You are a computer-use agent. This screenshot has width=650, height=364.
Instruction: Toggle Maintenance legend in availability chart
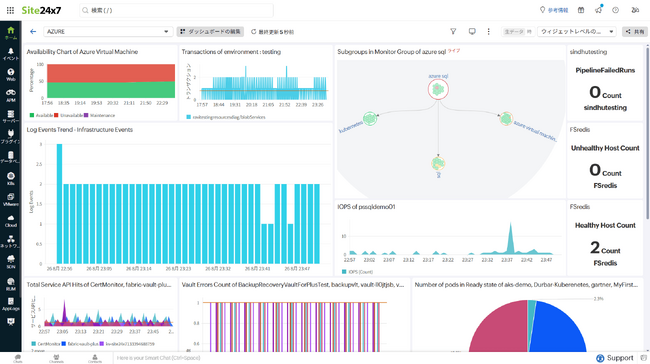click(99, 115)
